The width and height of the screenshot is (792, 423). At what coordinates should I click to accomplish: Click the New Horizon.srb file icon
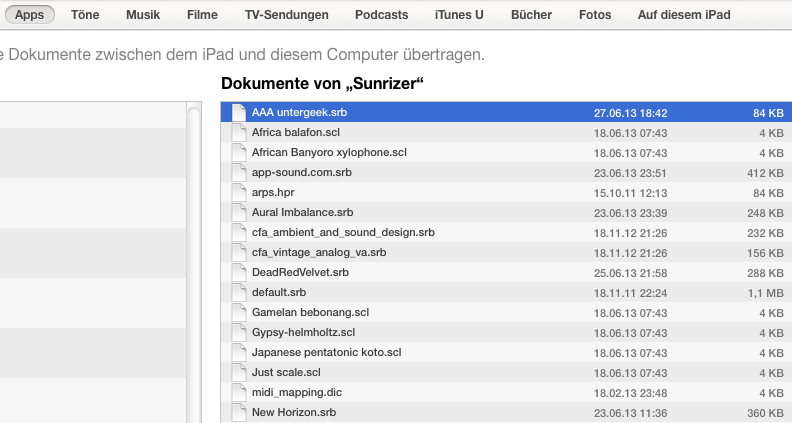point(238,412)
